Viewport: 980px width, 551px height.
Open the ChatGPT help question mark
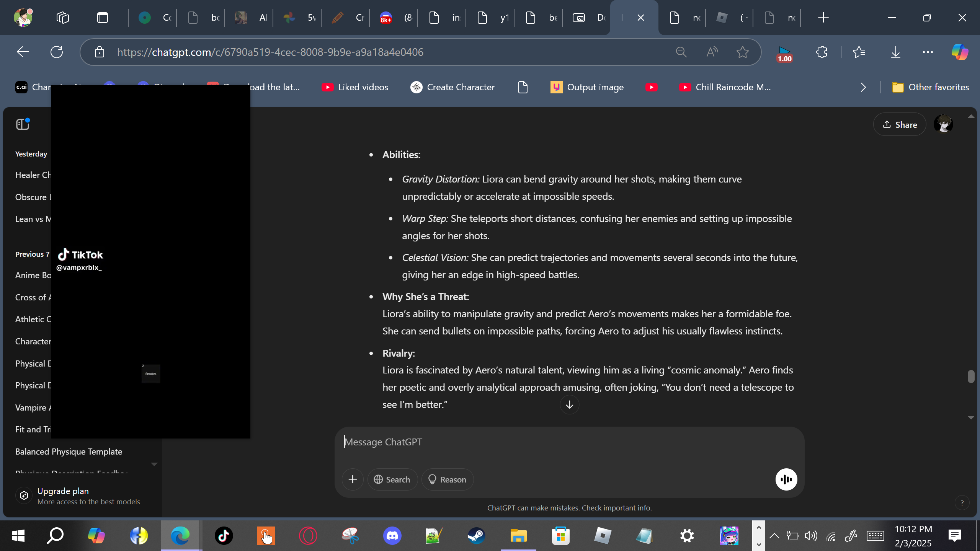tap(962, 503)
